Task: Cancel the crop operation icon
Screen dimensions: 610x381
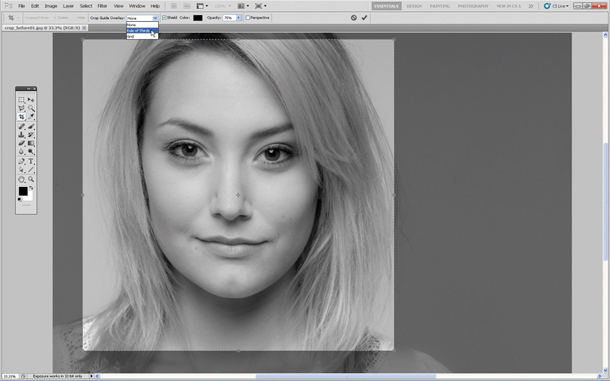Action: (354, 18)
